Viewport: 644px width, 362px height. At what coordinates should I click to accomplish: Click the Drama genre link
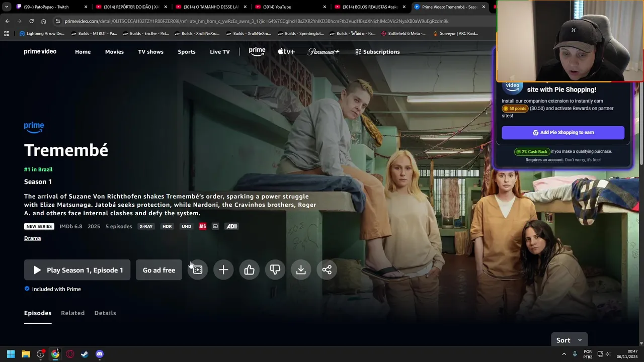32,238
